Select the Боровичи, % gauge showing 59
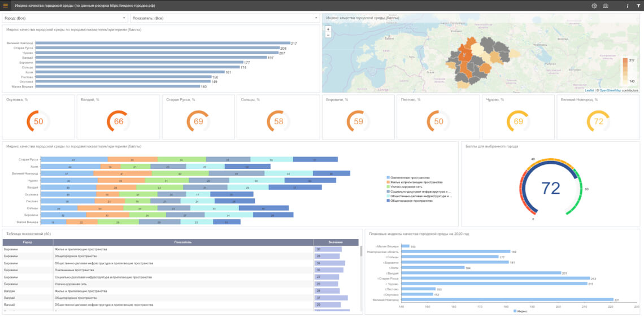644x322 pixels. click(x=358, y=117)
